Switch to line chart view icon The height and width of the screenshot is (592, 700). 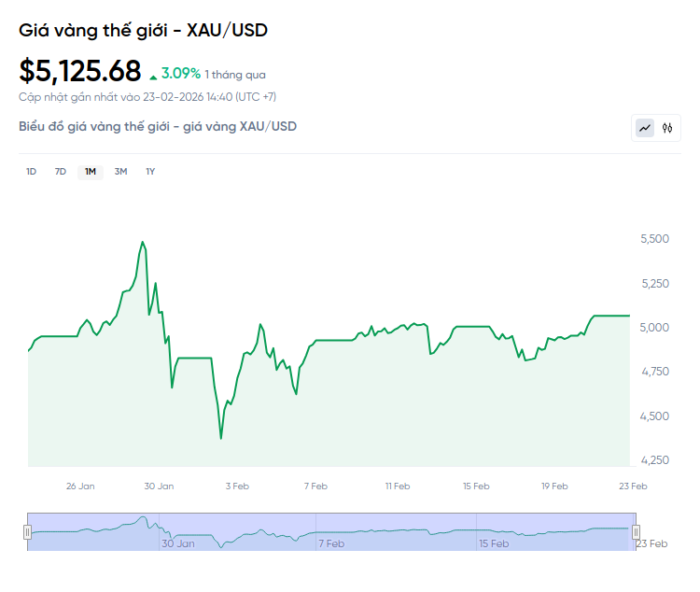(645, 128)
